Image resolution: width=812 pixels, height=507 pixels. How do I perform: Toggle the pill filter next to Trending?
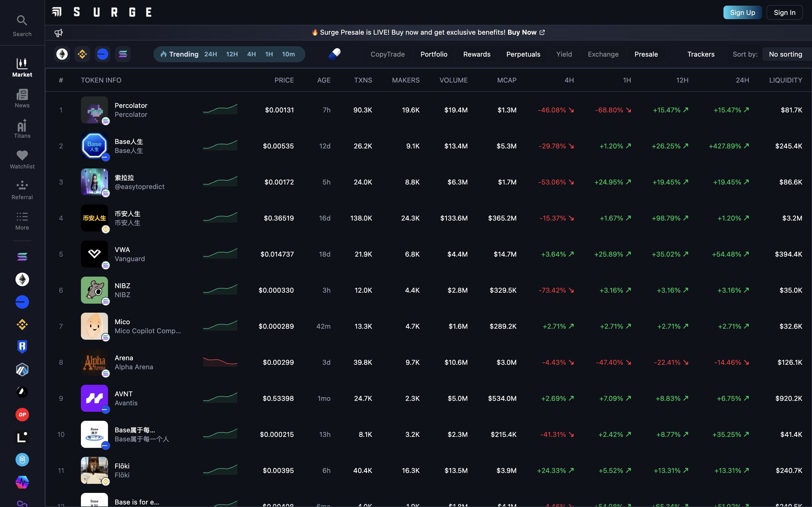click(335, 54)
